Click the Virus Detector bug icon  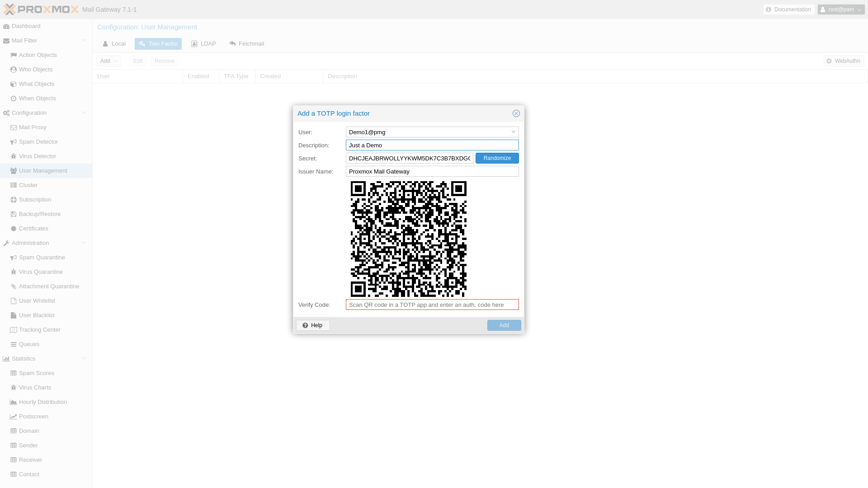pos(14,156)
